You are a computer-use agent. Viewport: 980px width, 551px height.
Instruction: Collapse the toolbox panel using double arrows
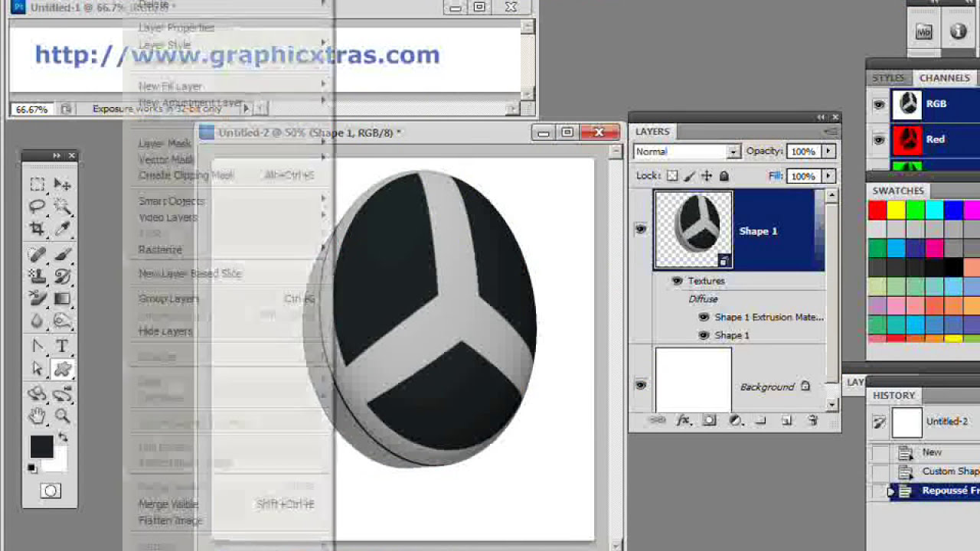(56, 155)
